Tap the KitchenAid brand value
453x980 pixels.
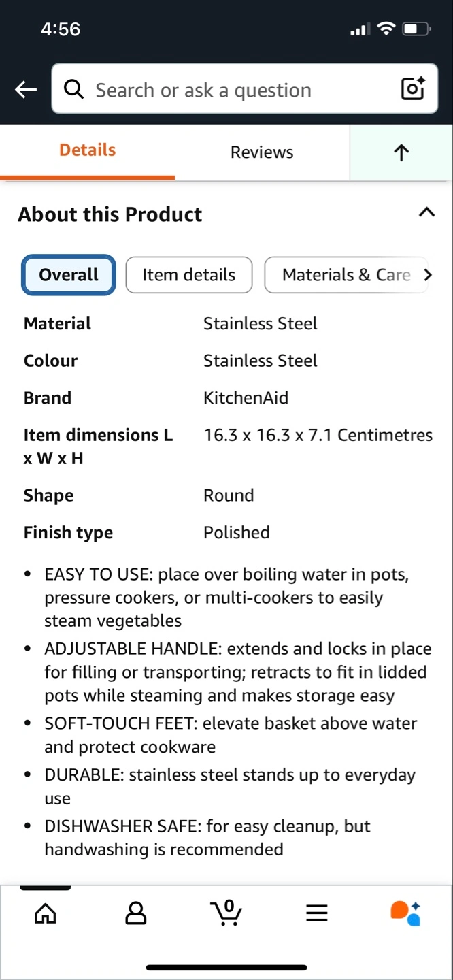pyautogui.click(x=246, y=397)
